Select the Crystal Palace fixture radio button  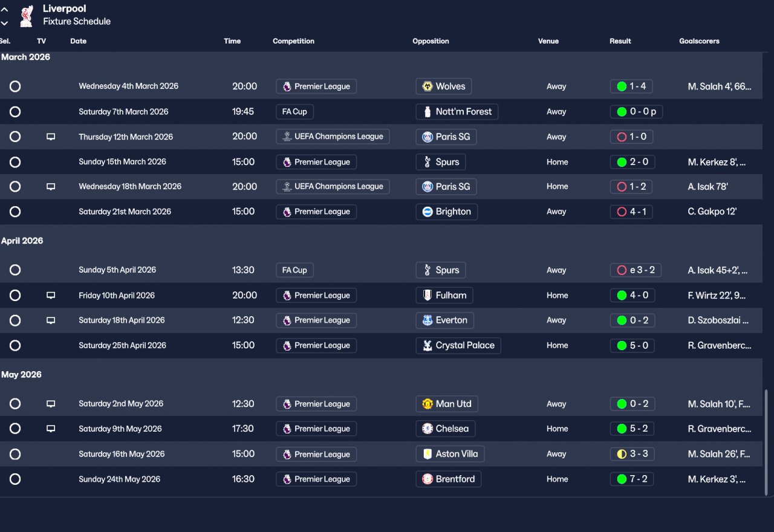(15, 346)
